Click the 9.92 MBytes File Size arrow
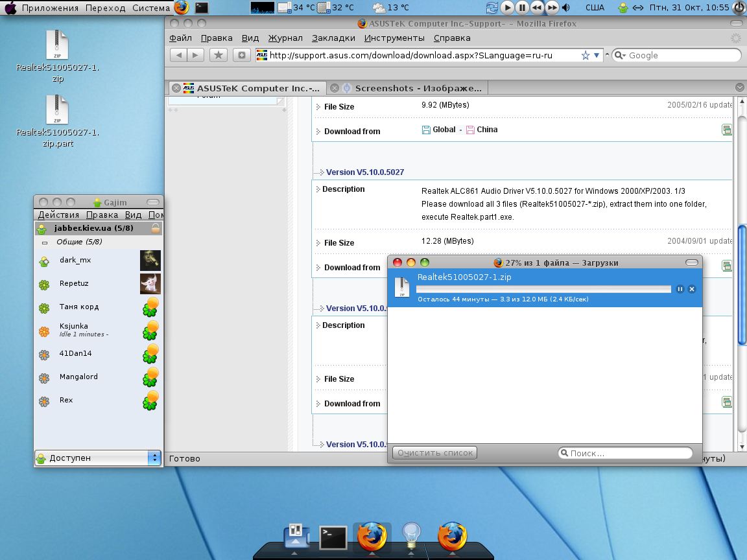The image size is (747, 560). point(318,107)
